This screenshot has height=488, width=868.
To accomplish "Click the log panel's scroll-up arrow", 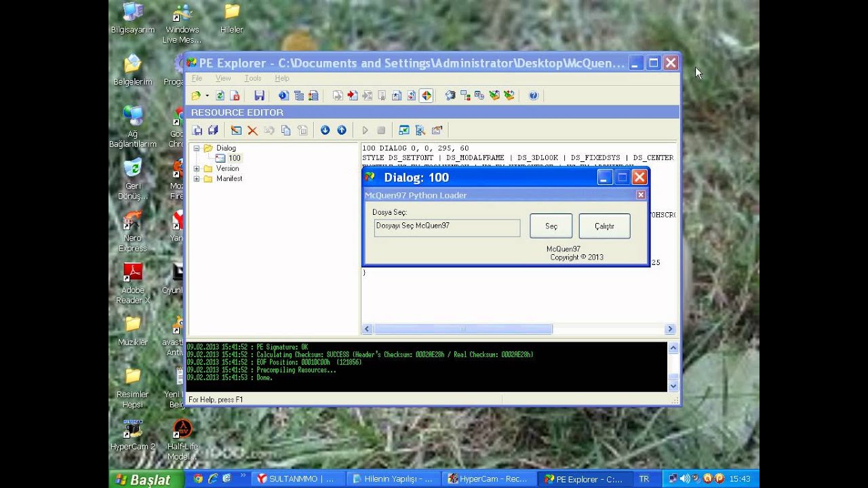I will click(673, 348).
